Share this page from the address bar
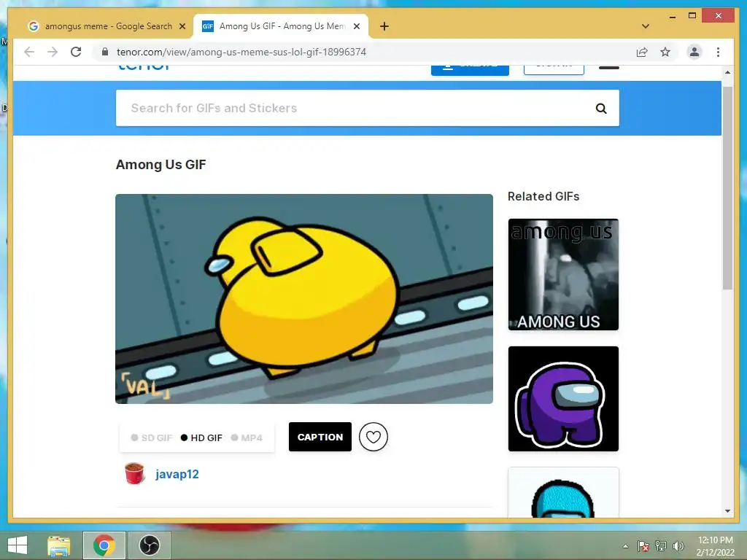This screenshot has height=560, width=747. pos(642,52)
